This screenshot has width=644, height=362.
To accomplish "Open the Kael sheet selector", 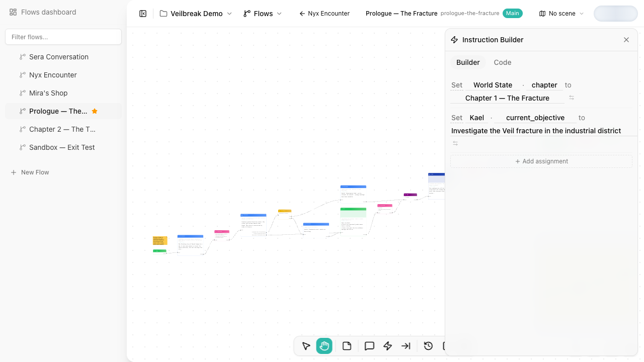I will coord(477,118).
